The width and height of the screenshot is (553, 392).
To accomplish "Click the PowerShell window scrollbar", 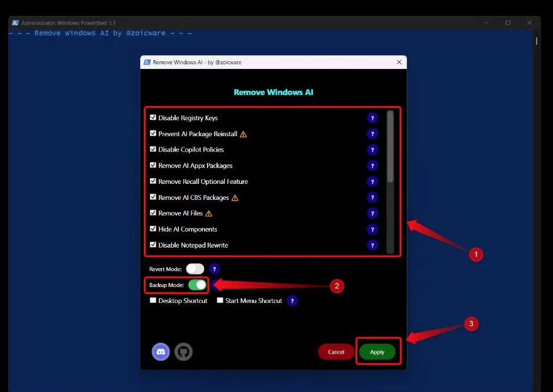I will point(536,41).
